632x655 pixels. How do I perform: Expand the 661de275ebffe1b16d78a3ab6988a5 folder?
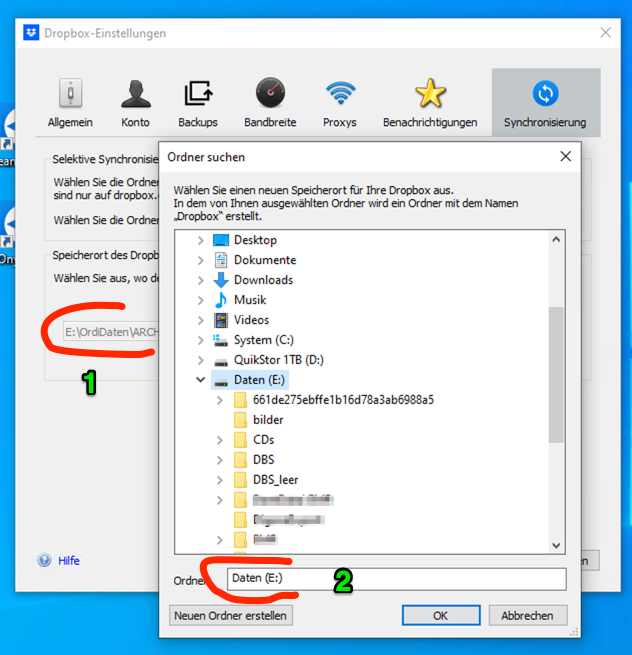click(x=220, y=400)
